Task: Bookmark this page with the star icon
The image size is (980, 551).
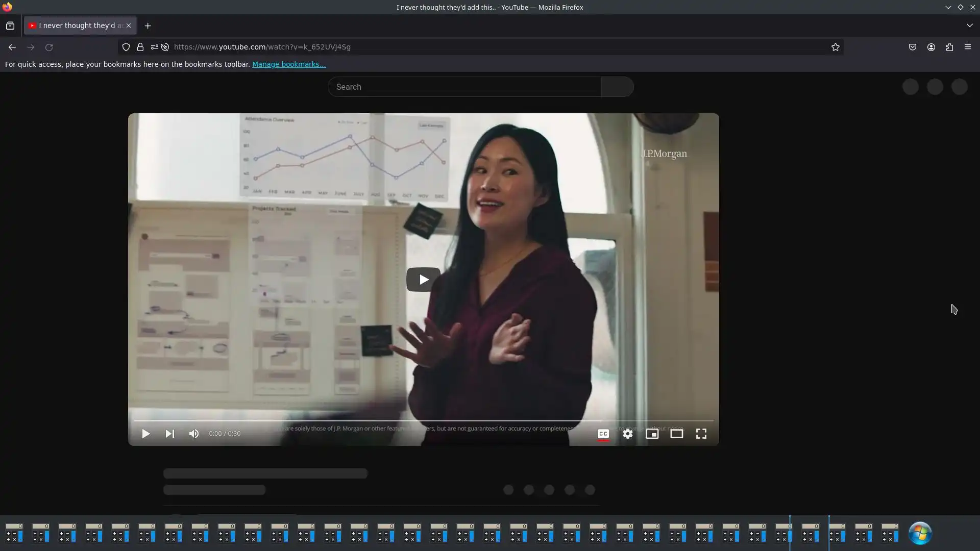Action: (x=835, y=47)
